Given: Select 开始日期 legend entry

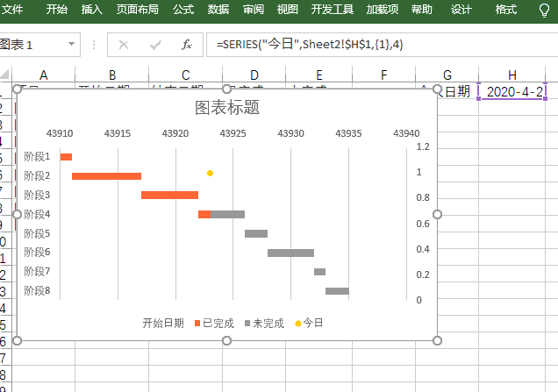Looking at the screenshot, I should coord(163,323).
